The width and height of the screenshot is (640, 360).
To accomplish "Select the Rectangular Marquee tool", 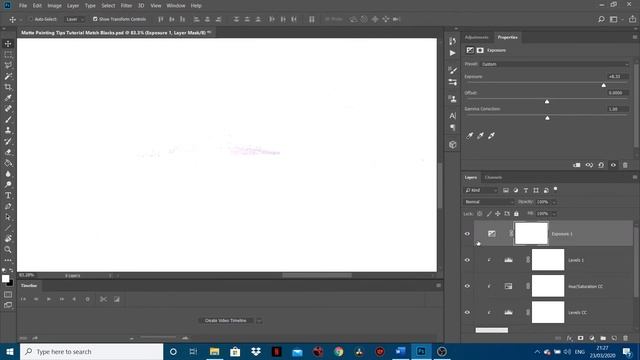I will click(8, 55).
